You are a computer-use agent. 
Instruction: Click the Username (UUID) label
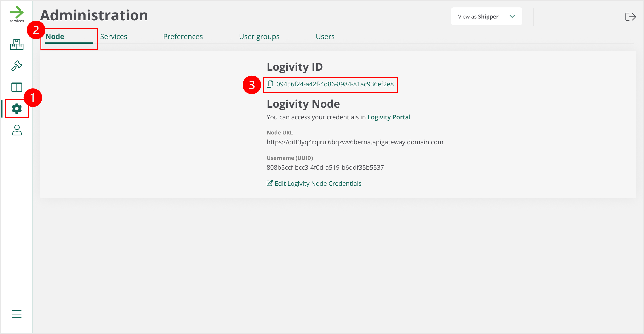tap(290, 158)
